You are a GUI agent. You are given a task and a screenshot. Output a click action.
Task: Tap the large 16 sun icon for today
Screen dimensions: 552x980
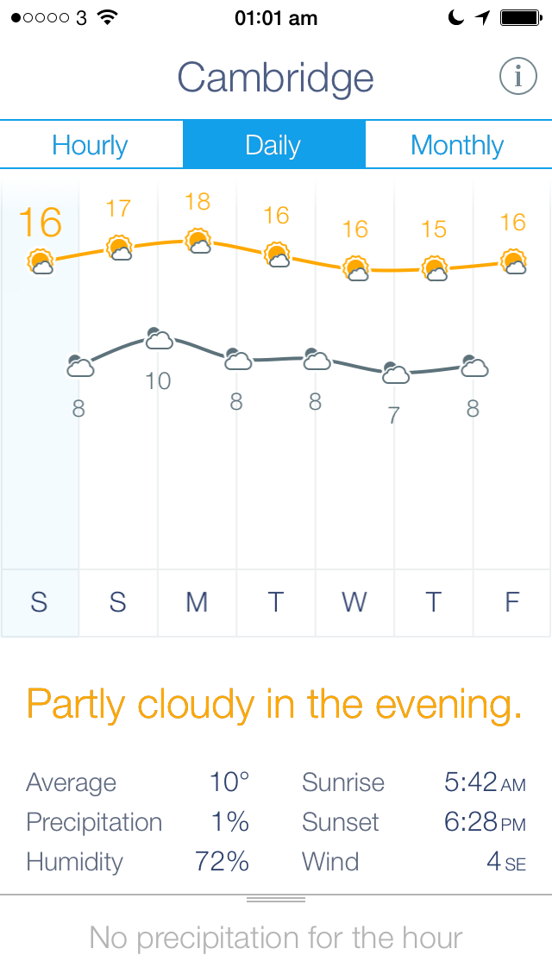[41, 261]
